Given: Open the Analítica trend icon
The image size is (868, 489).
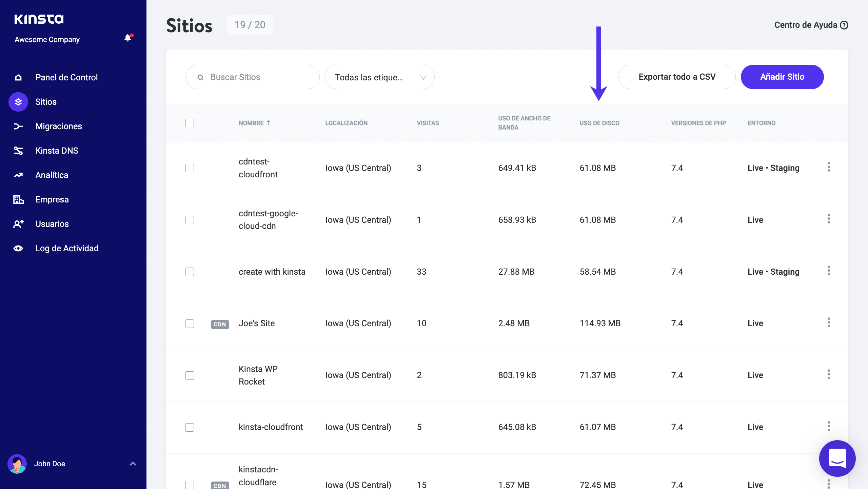Looking at the screenshot, I should [18, 175].
